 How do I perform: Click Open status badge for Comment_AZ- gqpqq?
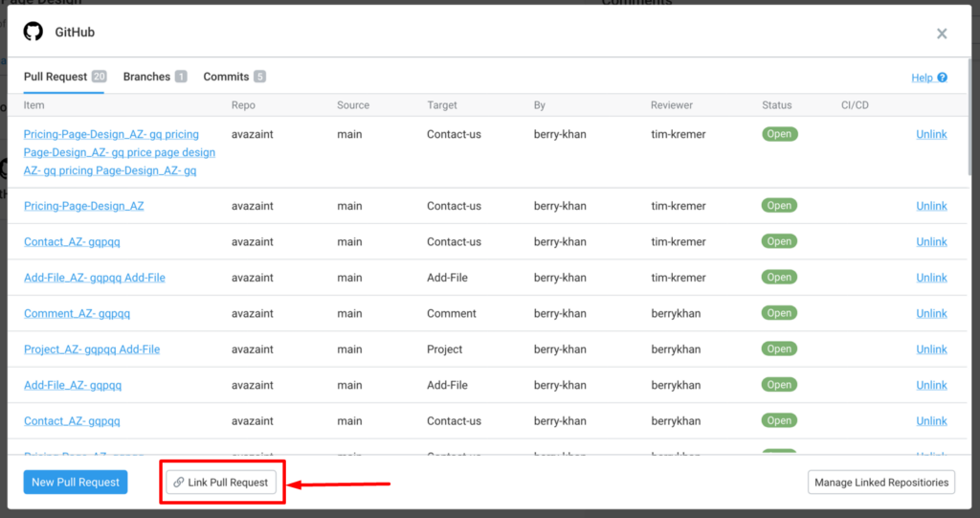pos(779,313)
